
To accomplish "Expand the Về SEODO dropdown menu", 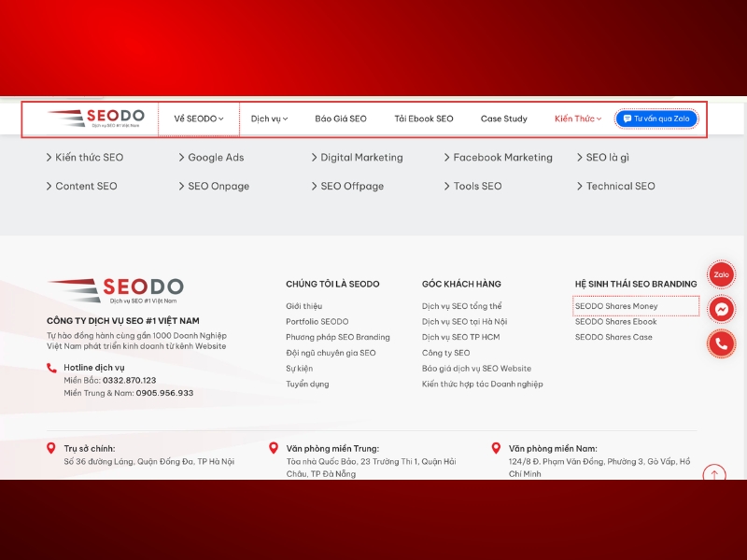I will coord(199,119).
